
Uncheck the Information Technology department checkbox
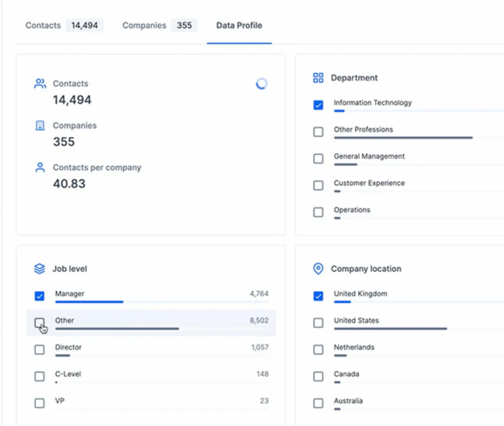click(318, 105)
